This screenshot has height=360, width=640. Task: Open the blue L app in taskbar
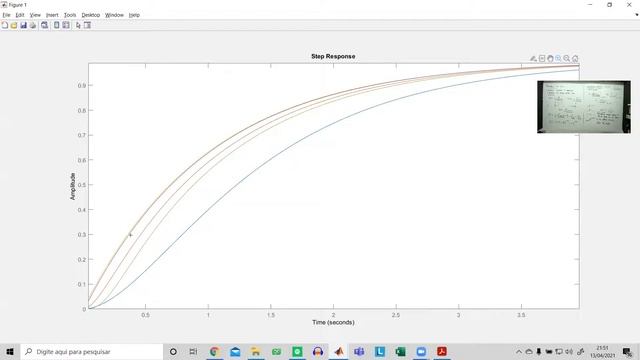[x=380, y=351]
